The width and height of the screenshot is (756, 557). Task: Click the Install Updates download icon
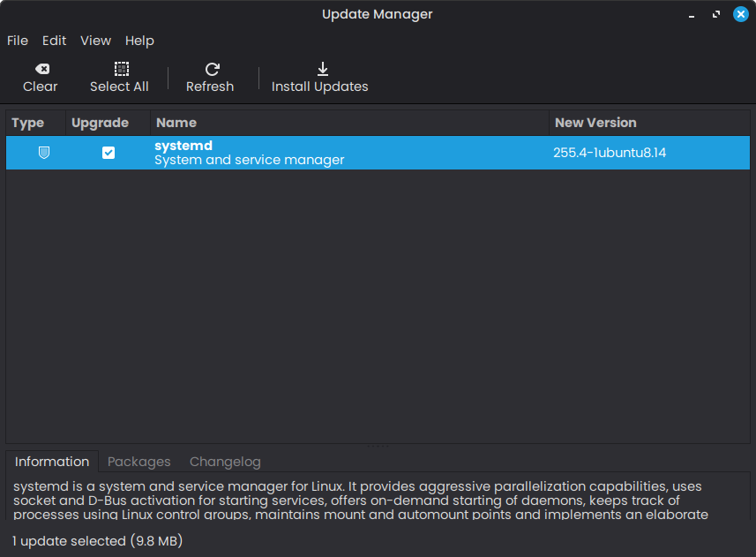coord(322,69)
